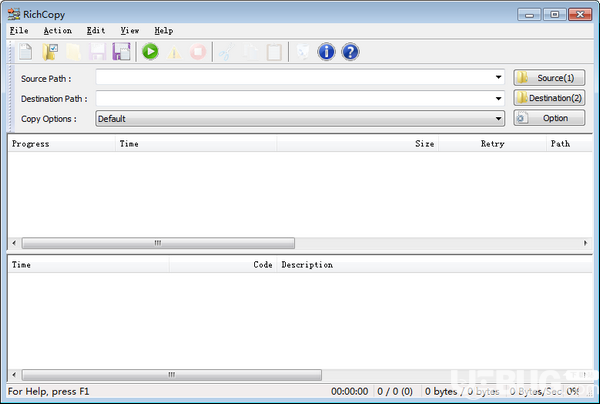This screenshot has height=404, width=600.
Task: Click the Path column header
Action: tap(569, 144)
